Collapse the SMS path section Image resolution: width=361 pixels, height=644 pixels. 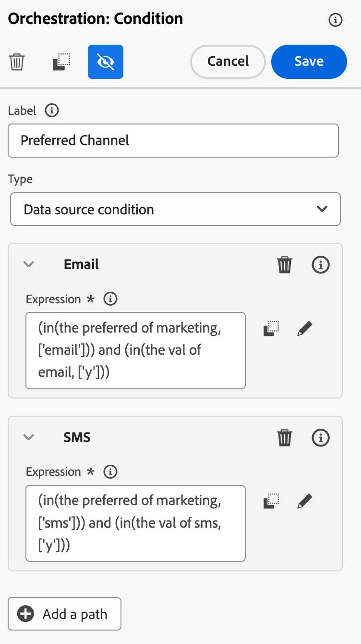tap(29, 437)
